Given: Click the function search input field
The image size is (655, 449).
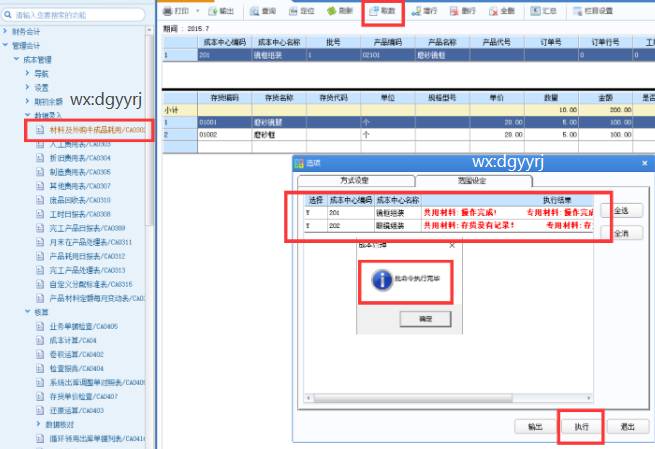Looking at the screenshot, I should click(79, 15).
